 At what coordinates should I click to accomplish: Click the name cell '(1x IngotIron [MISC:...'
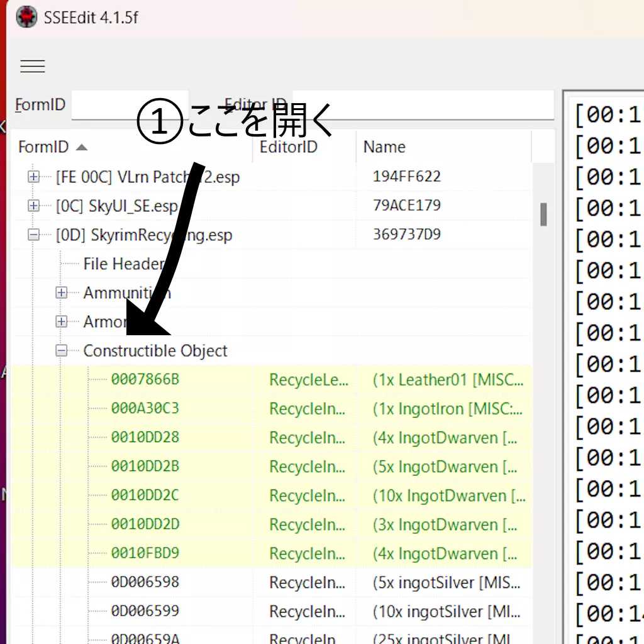[x=448, y=409]
